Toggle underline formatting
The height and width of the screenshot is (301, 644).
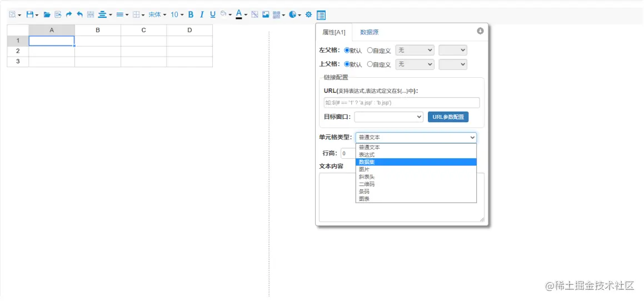click(212, 14)
